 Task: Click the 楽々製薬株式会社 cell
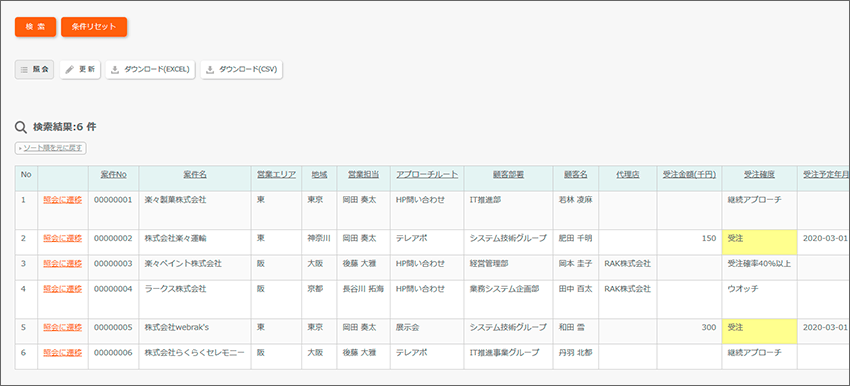tap(195, 210)
